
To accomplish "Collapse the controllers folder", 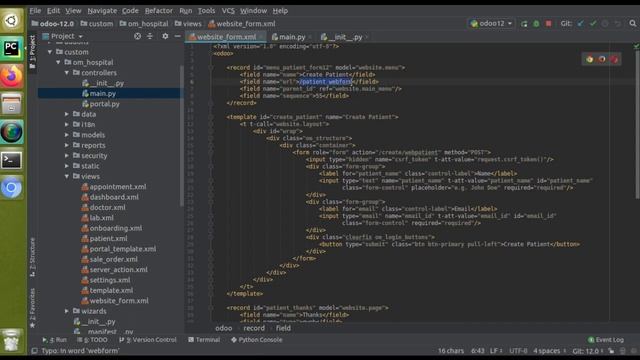I will tap(67, 73).
